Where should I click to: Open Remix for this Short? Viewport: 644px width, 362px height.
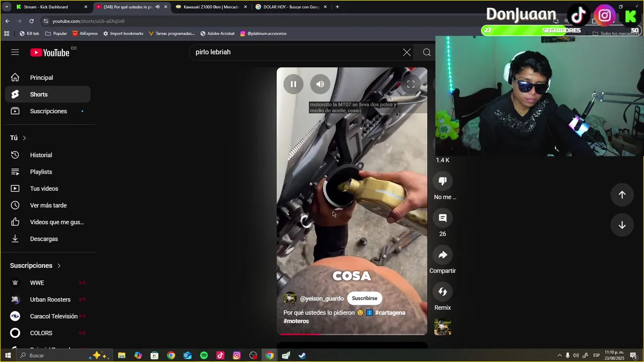(443, 292)
